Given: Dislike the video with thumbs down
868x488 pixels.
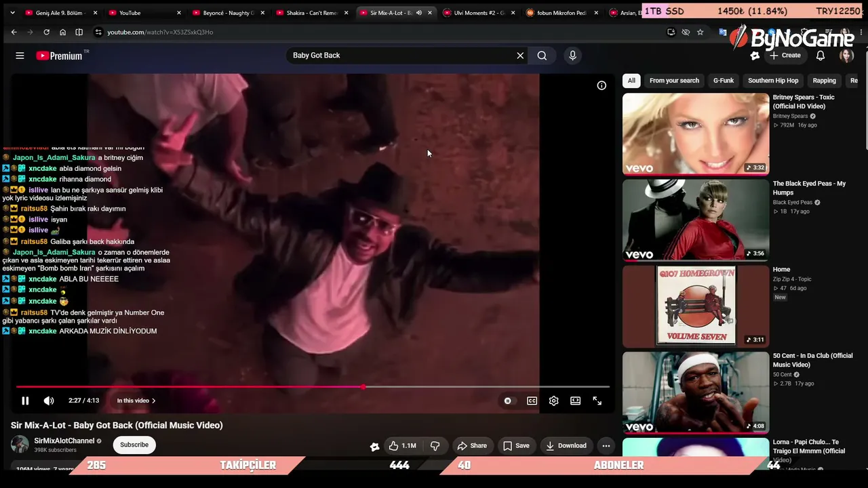Looking at the screenshot, I should tap(435, 445).
